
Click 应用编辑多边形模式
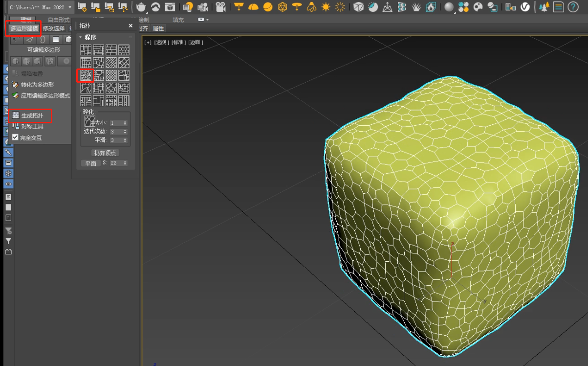click(x=41, y=95)
